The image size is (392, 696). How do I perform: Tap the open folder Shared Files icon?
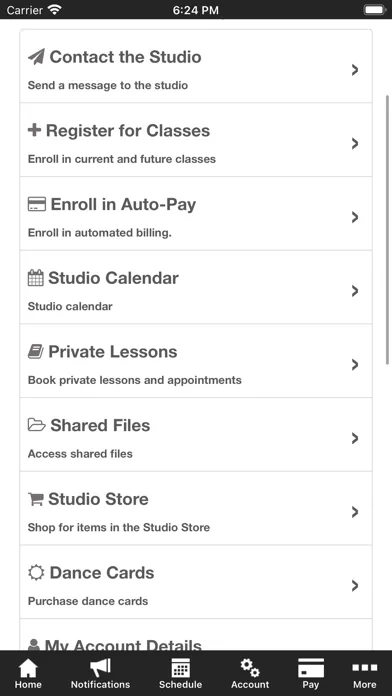pos(37,425)
